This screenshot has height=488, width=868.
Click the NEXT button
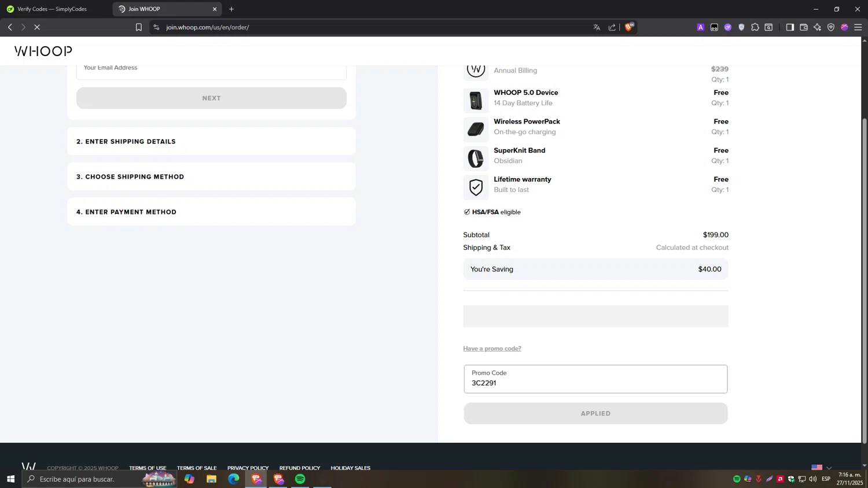[211, 98]
